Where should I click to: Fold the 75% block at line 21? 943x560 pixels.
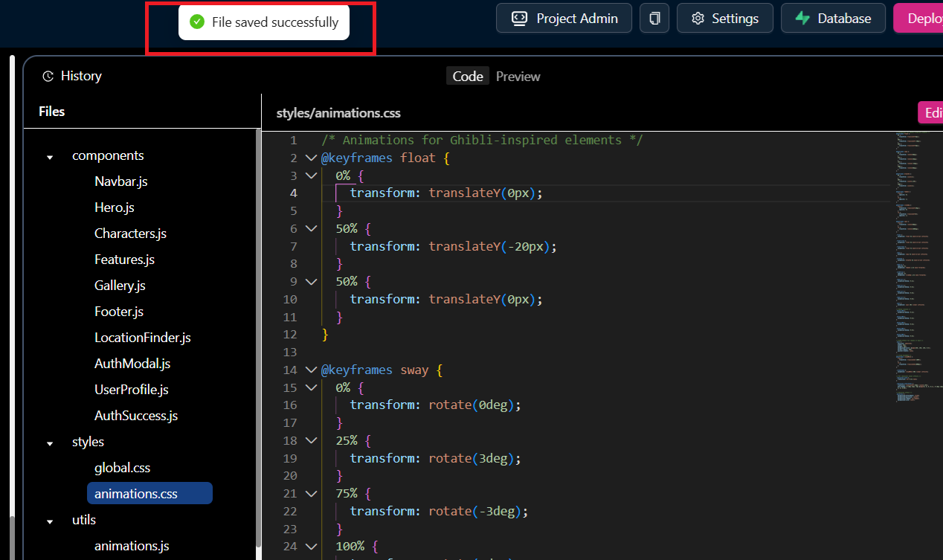click(311, 493)
